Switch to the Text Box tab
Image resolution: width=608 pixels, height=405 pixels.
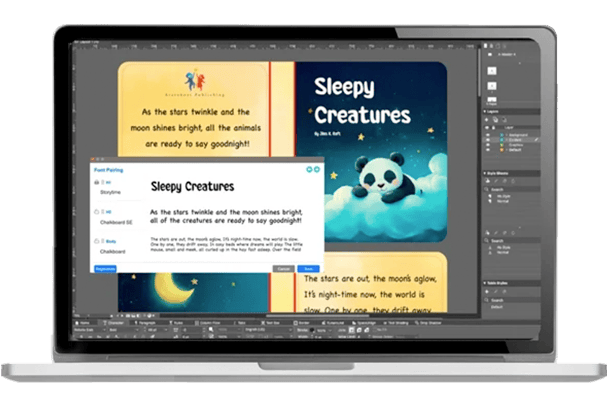270,323
